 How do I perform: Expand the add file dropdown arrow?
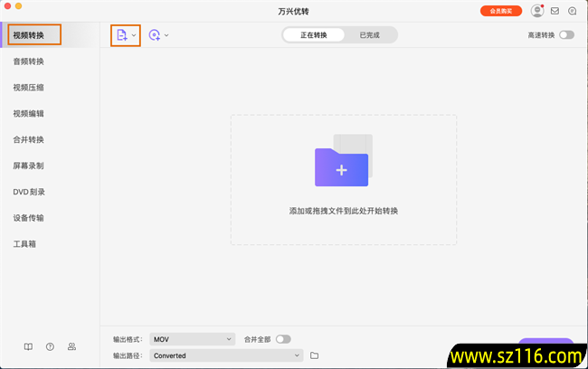pos(135,35)
